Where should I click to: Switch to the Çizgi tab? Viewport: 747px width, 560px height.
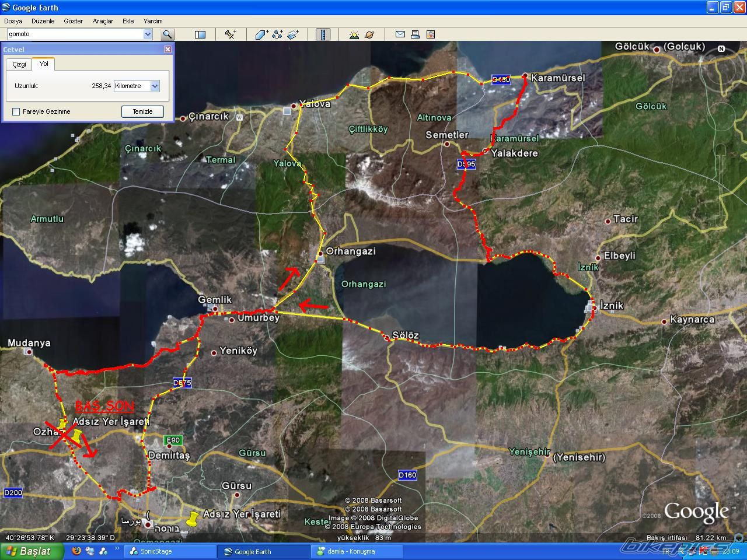[x=19, y=64]
